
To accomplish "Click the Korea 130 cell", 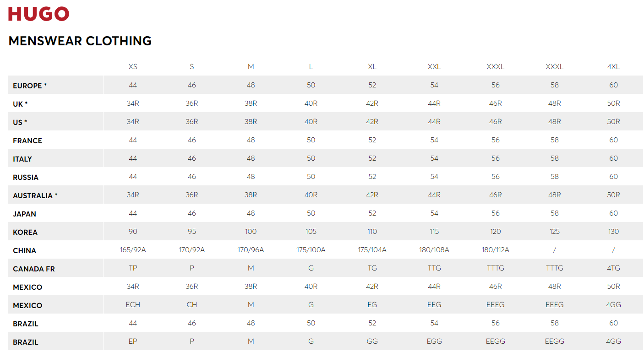I will click(x=613, y=232).
